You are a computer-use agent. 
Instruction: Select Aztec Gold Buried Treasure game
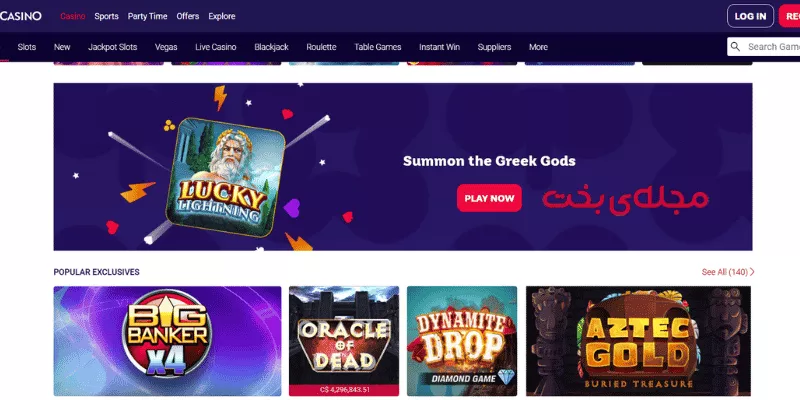point(638,341)
